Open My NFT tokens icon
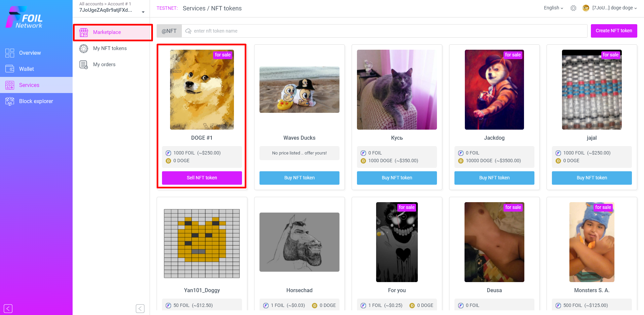The width and height of the screenshot is (644, 315). click(x=84, y=48)
